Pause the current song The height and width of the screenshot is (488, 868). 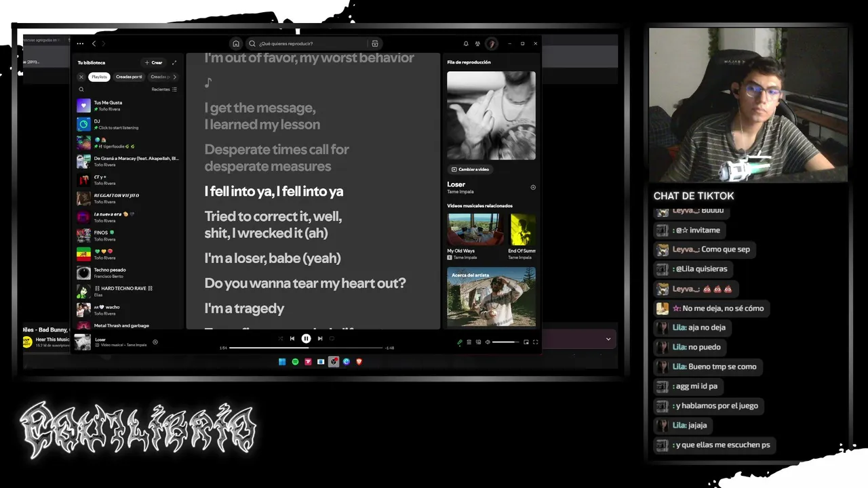(306, 338)
